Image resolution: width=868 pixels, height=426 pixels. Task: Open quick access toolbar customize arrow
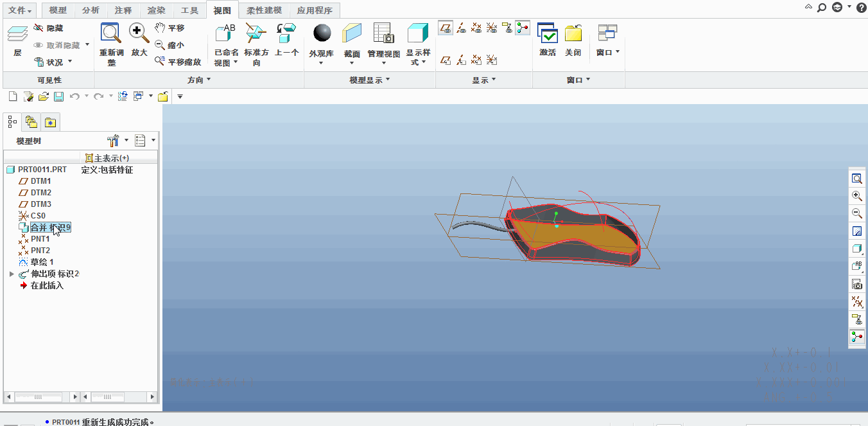[180, 96]
